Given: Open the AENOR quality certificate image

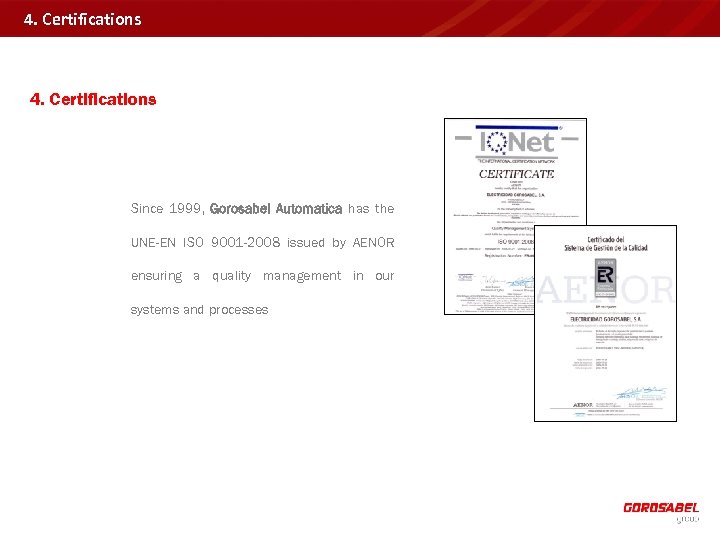Looking at the screenshot, I should point(605,323).
